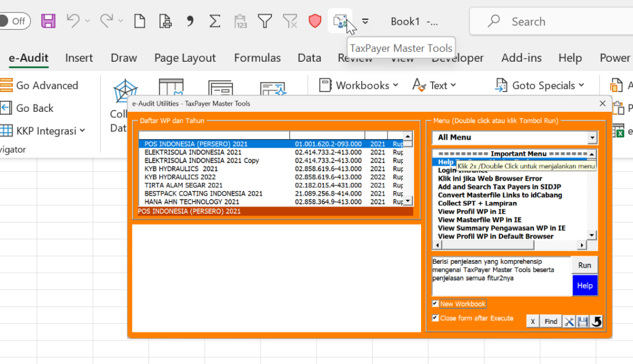Switch to the Formulas tab

(257, 57)
